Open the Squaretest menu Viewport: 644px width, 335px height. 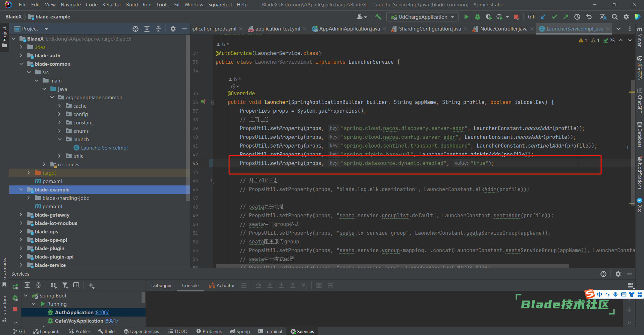pyautogui.click(x=220, y=5)
